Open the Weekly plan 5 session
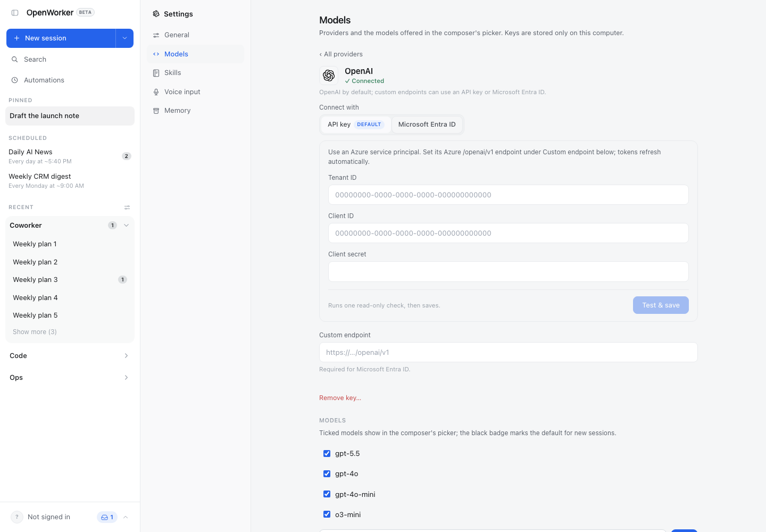The image size is (766, 532). coord(70,315)
